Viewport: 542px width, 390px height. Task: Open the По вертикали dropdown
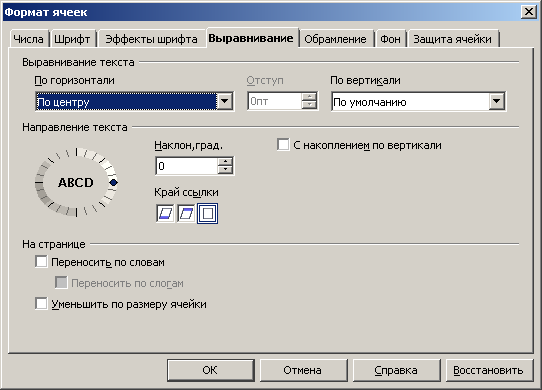[497, 101]
